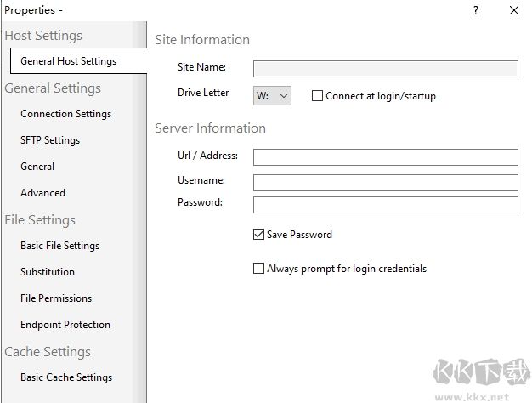The image size is (532, 403).
Task: Enable Connect at login/startup checkbox
Action: (318, 96)
